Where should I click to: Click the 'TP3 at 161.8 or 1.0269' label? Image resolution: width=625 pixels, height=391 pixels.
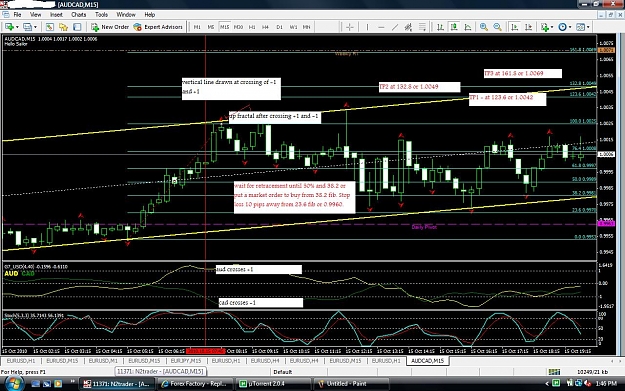(x=523, y=73)
